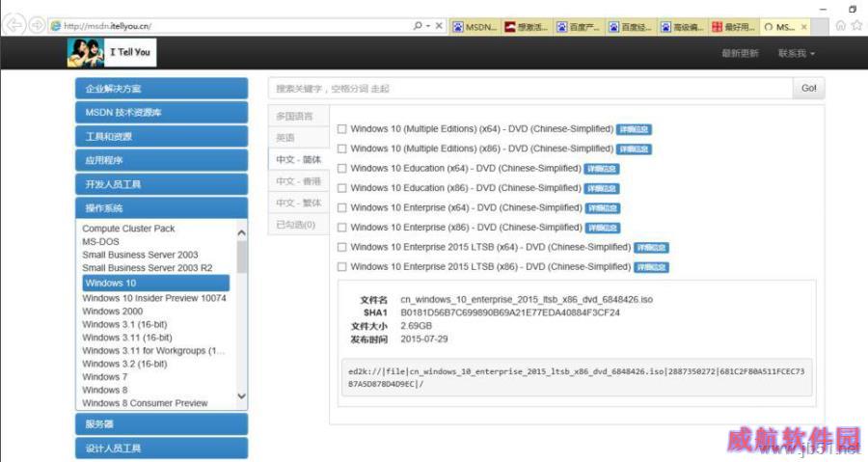Select Windows 10 Insider Preview 10074
Image resolution: width=868 pixels, height=462 pixels.
click(154, 298)
